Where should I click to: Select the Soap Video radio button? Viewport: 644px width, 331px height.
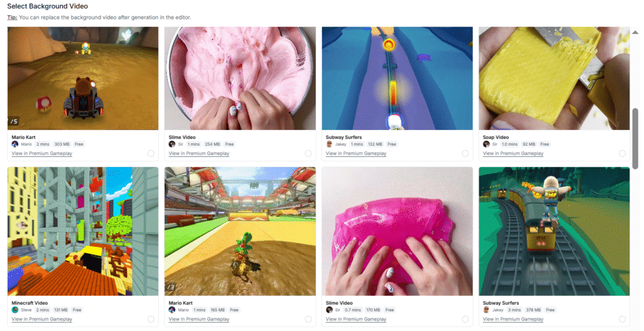click(622, 153)
